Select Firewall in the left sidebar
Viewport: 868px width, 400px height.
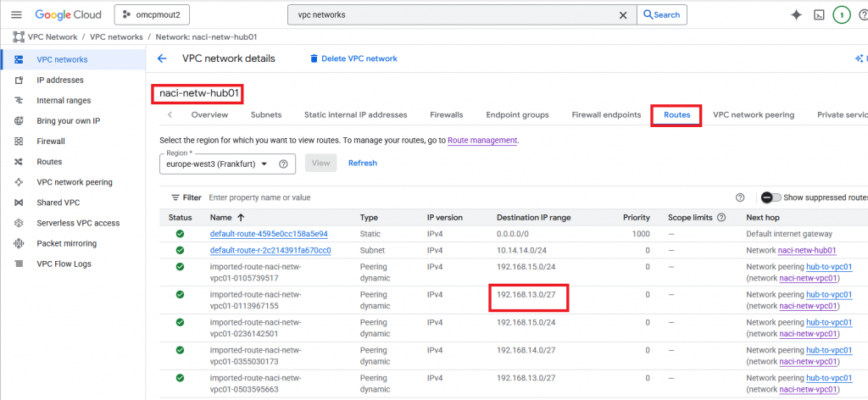coord(51,142)
